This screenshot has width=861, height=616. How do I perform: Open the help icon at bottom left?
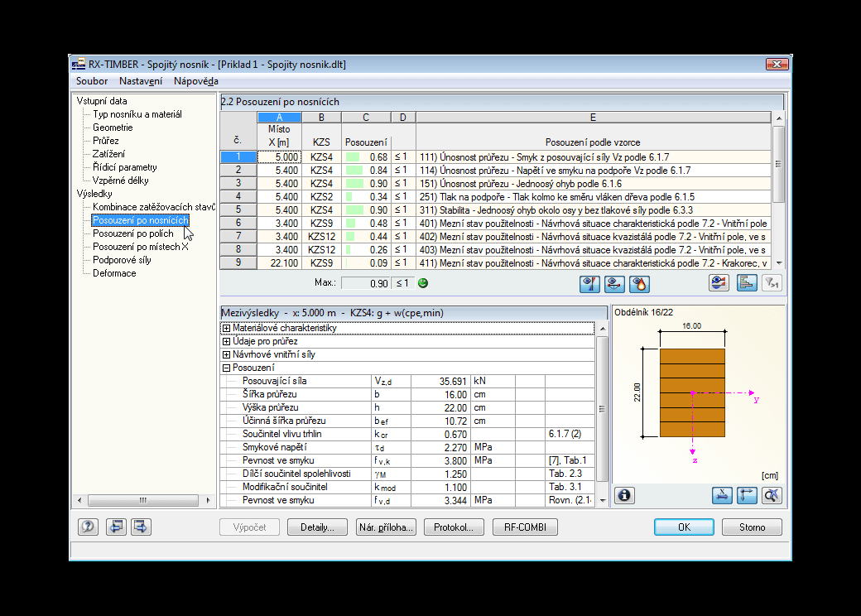[x=88, y=527]
